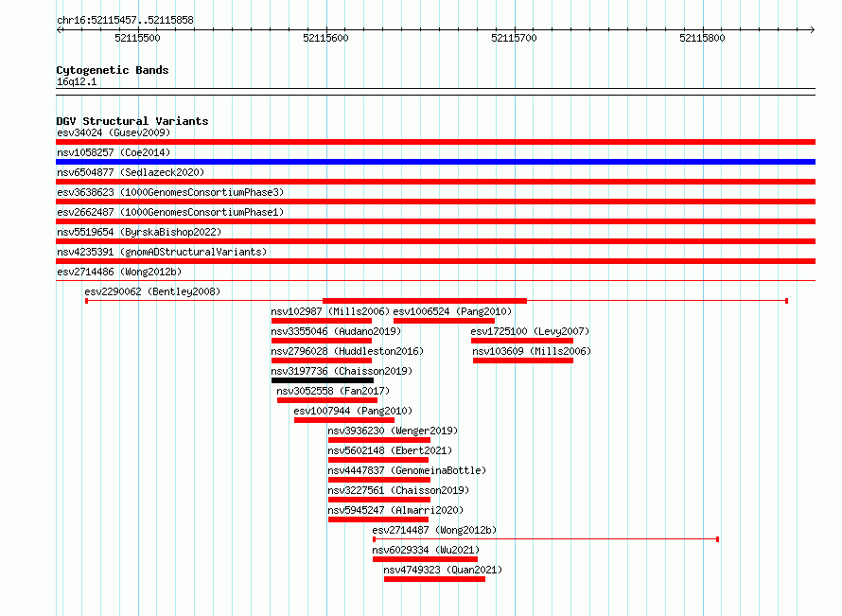Click nsv4749323 (Quan2021) label
Screen dimensions: 842x616
[x=443, y=570]
